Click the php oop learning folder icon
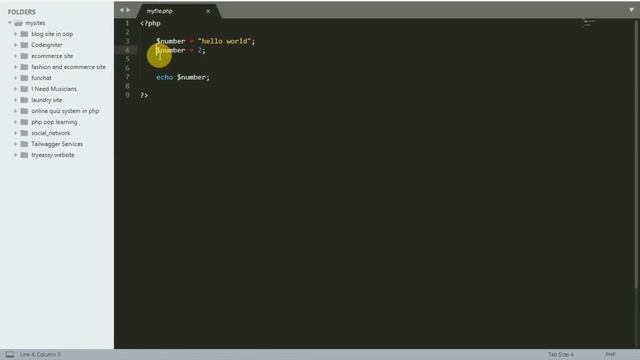The height and width of the screenshot is (360, 640). [x=24, y=122]
